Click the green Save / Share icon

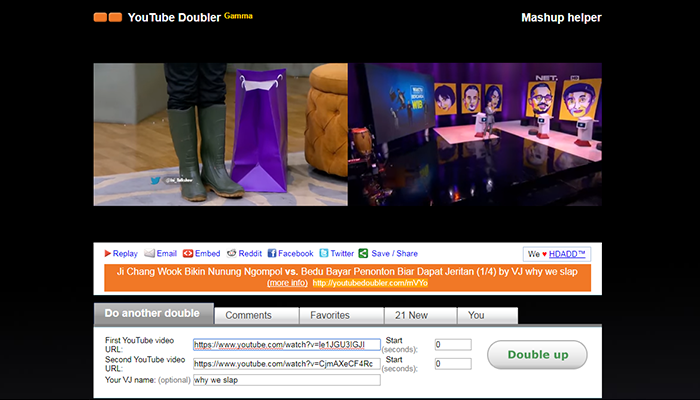coord(363,254)
